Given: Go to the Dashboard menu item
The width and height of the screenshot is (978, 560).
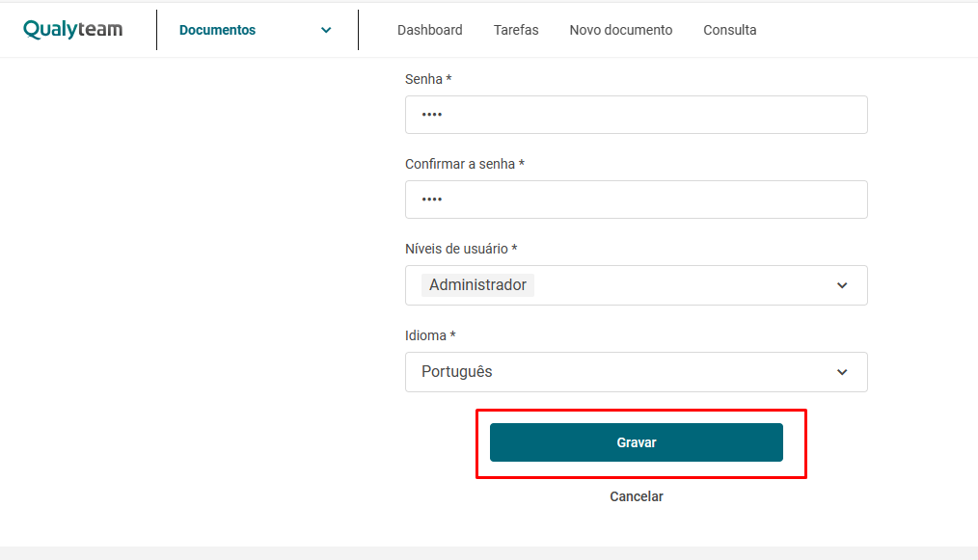Looking at the screenshot, I should [430, 30].
